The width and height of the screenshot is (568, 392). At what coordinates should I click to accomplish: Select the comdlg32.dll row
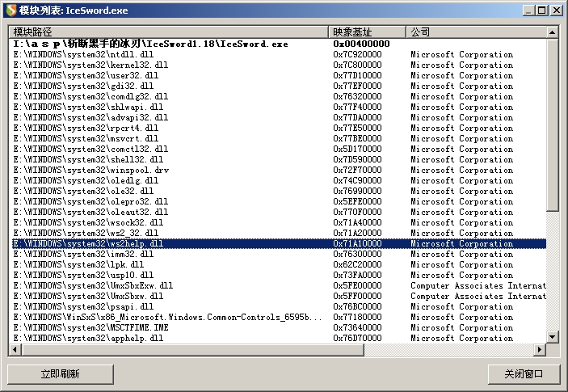click(278, 96)
